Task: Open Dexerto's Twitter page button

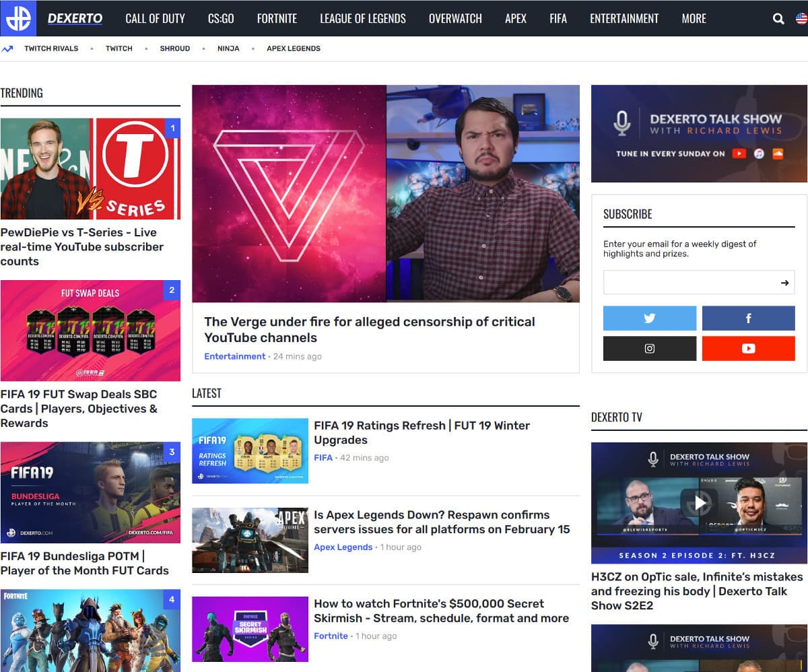Action: click(x=650, y=318)
